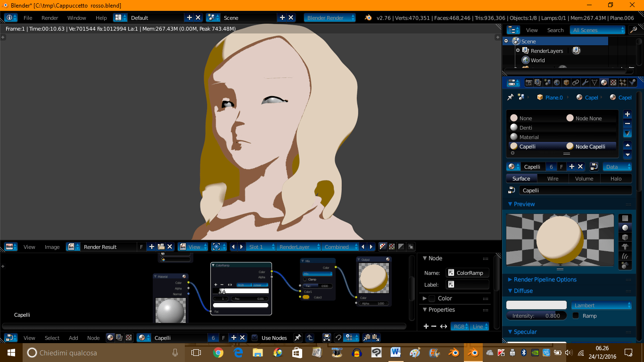Viewport: 644px width, 362px height.
Task: Open the Window menu
Action: click(77, 17)
